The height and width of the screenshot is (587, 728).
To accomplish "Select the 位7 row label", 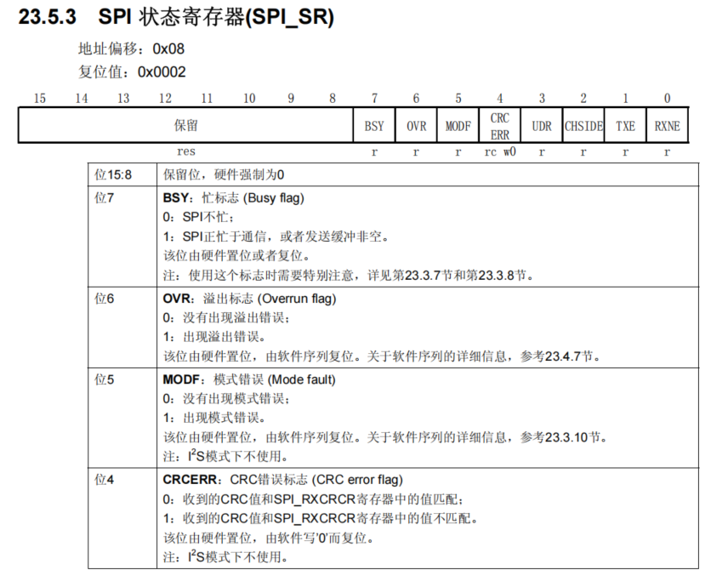I will [x=104, y=196].
